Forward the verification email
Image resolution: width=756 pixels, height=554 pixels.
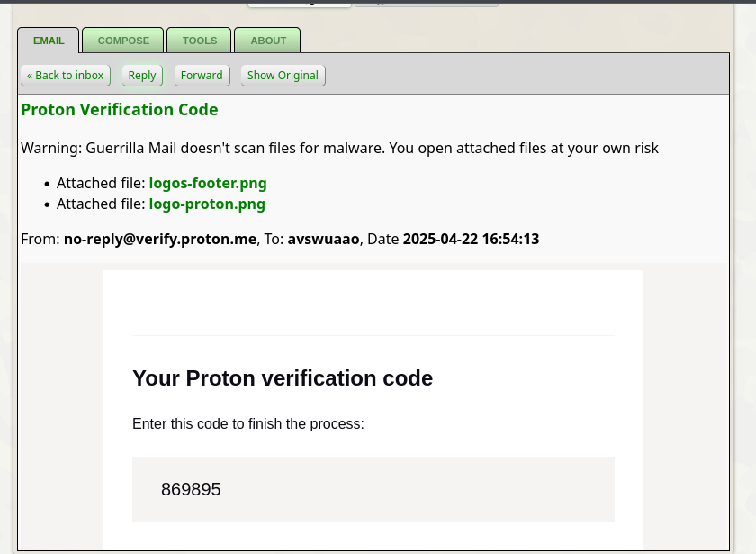[202, 76]
